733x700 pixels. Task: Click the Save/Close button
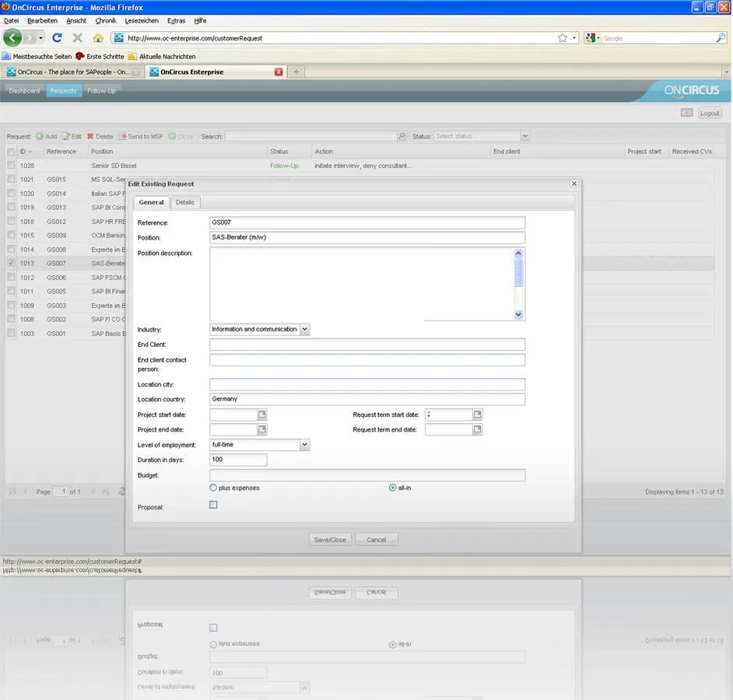(x=330, y=539)
